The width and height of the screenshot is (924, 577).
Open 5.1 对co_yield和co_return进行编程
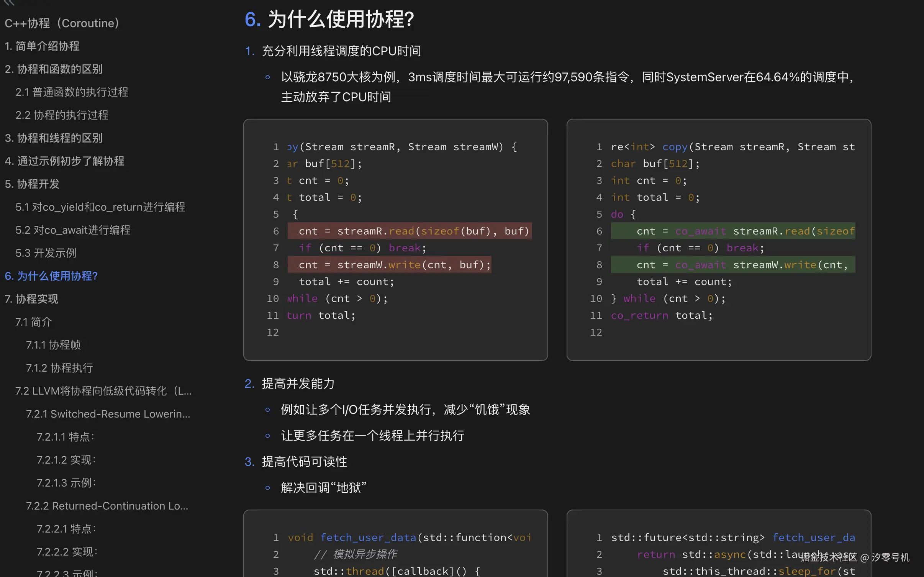coord(100,207)
